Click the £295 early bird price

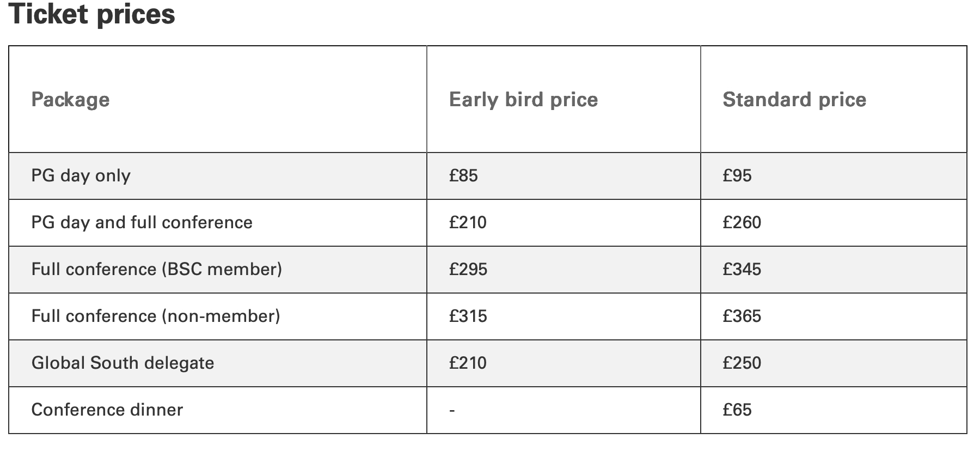[468, 270]
